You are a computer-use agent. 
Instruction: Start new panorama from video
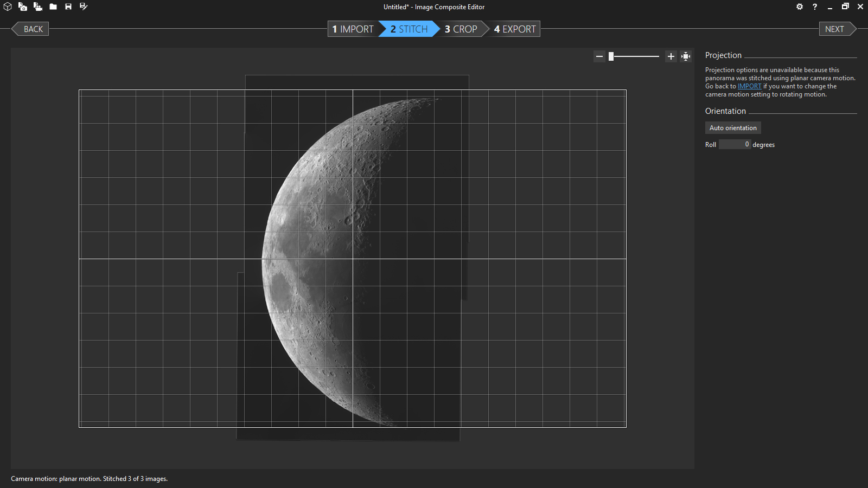tap(38, 7)
